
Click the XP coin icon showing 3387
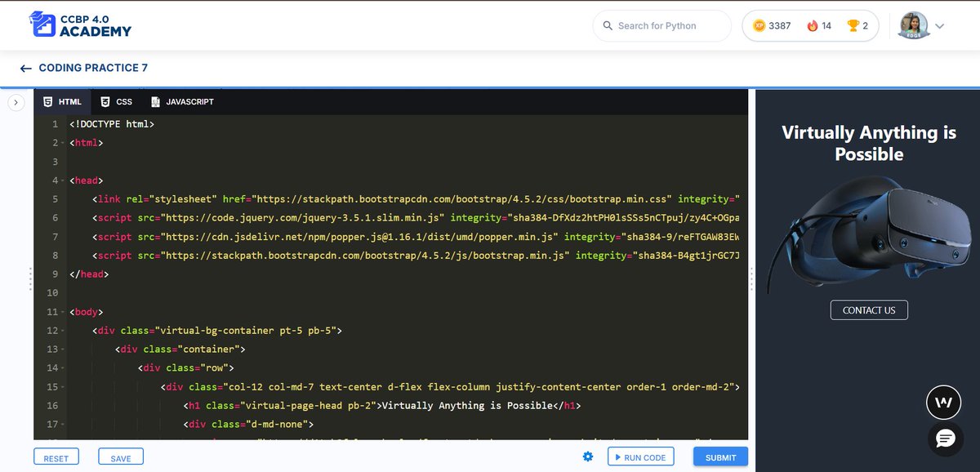coord(759,25)
